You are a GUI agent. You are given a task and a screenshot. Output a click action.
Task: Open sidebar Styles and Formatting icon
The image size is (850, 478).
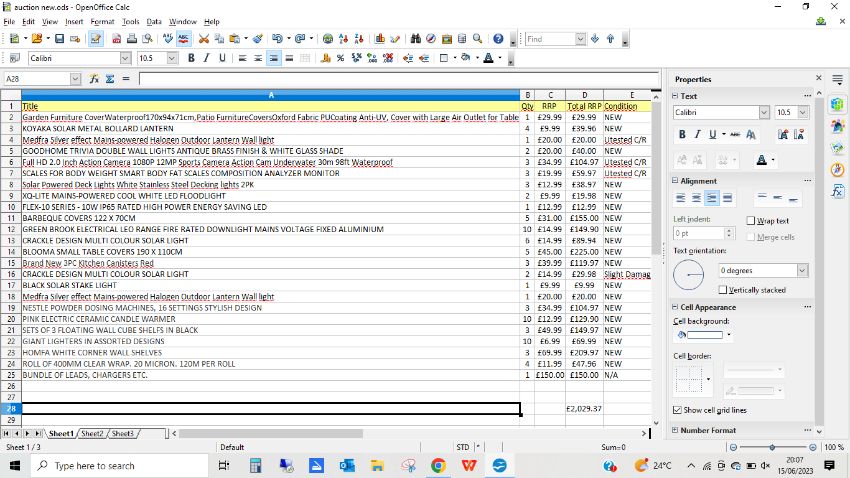tap(838, 126)
